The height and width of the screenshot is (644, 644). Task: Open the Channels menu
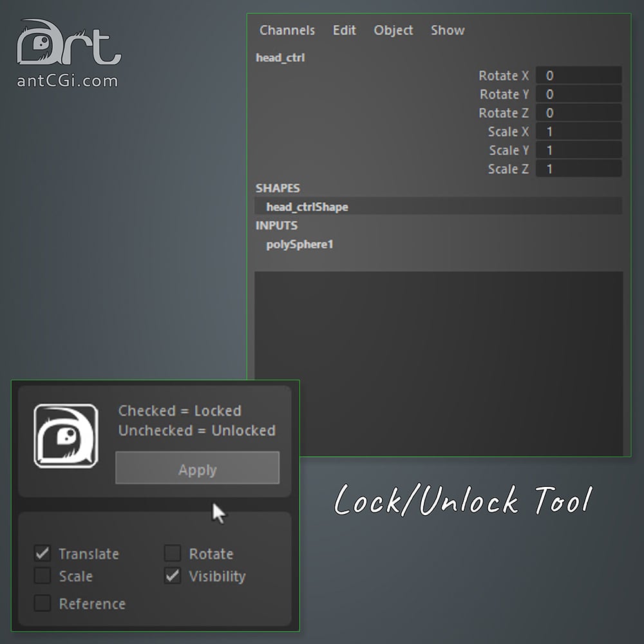pos(287,30)
